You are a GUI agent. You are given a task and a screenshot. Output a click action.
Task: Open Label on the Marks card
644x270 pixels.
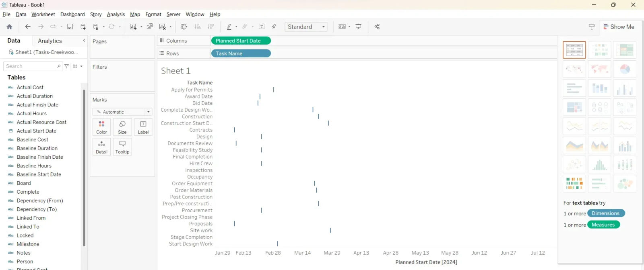(x=143, y=127)
